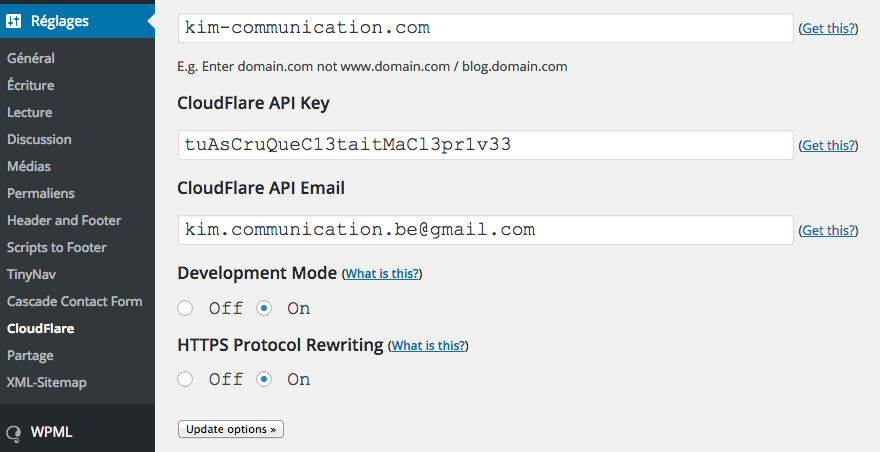The height and width of the screenshot is (452, 880).
Task: Click the CloudFlare API Email field
Action: pyautogui.click(x=485, y=230)
